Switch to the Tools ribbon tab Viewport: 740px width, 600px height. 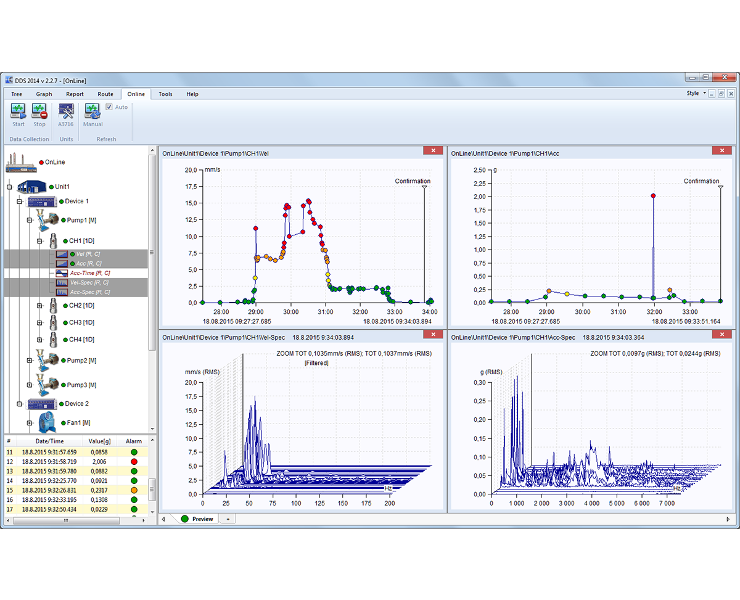coord(165,94)
